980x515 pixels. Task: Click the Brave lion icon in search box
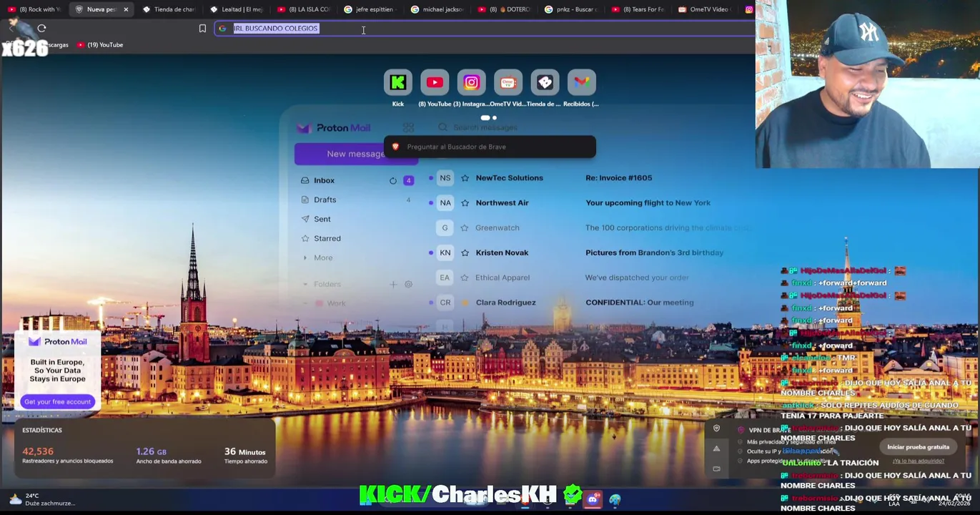395,147
